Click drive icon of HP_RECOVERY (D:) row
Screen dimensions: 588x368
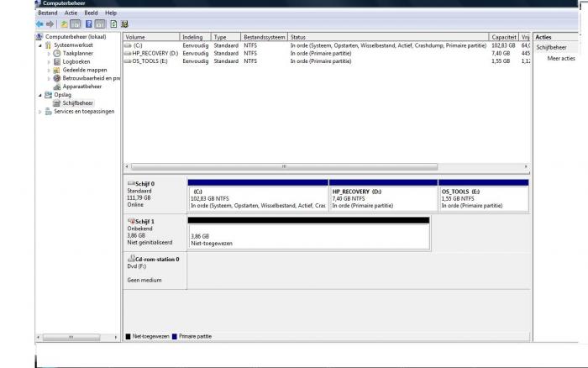128,53
